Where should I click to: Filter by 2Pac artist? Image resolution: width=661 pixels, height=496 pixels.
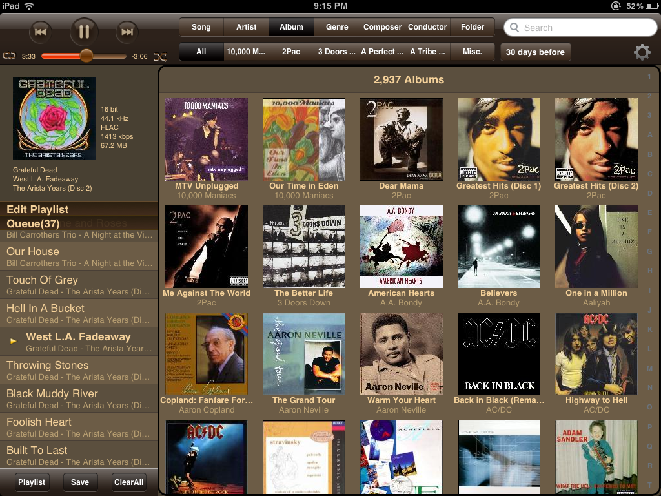(x=291, y=52)
